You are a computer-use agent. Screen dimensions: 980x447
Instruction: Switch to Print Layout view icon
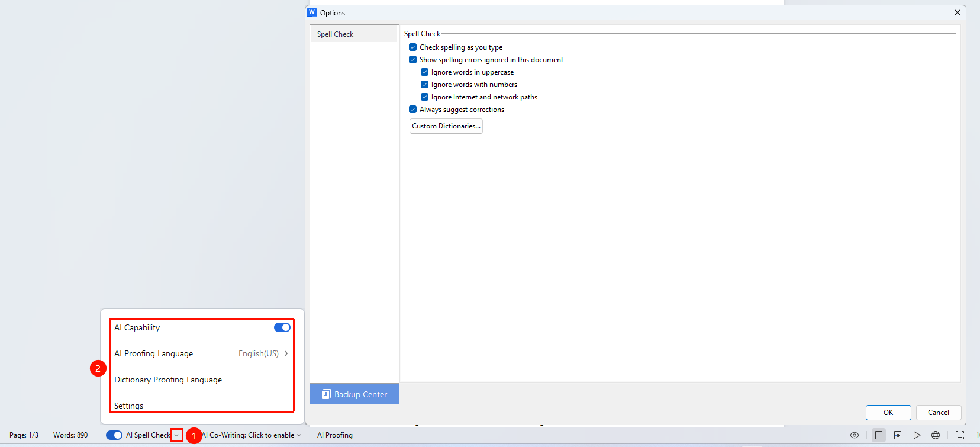(879, 435)
